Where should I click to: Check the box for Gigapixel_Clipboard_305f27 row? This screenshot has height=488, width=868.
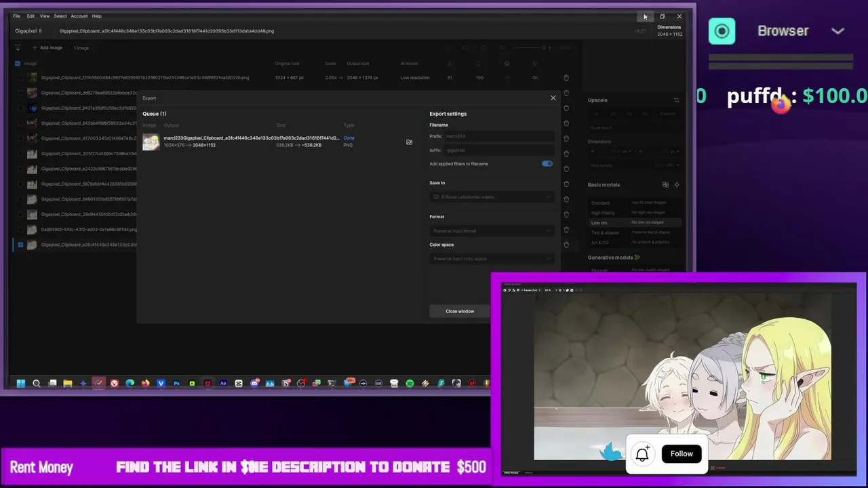(x=20, y=154)
